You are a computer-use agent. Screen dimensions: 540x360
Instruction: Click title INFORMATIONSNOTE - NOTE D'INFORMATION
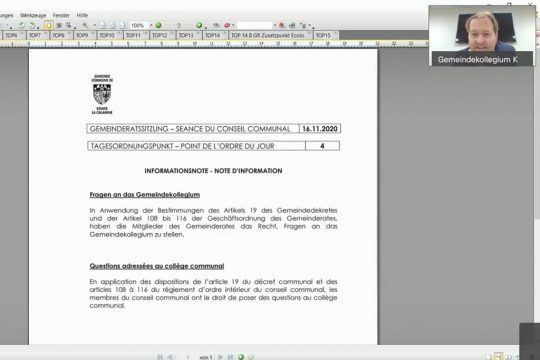213,171
